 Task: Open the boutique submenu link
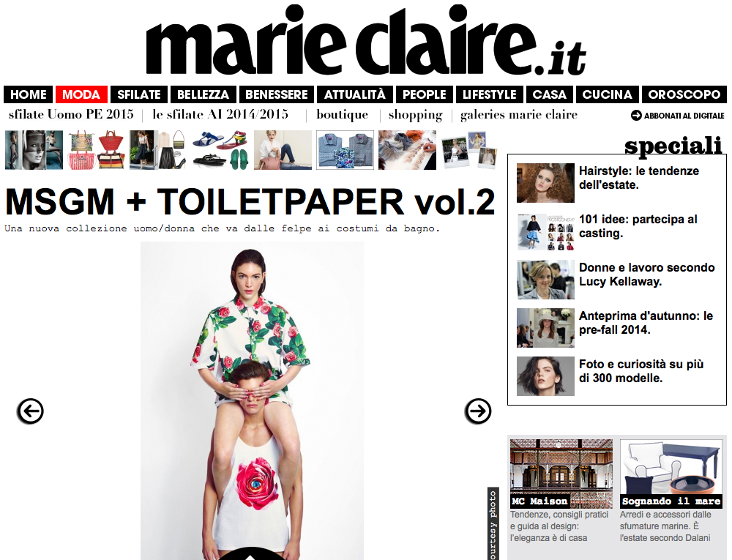(342, 115)
